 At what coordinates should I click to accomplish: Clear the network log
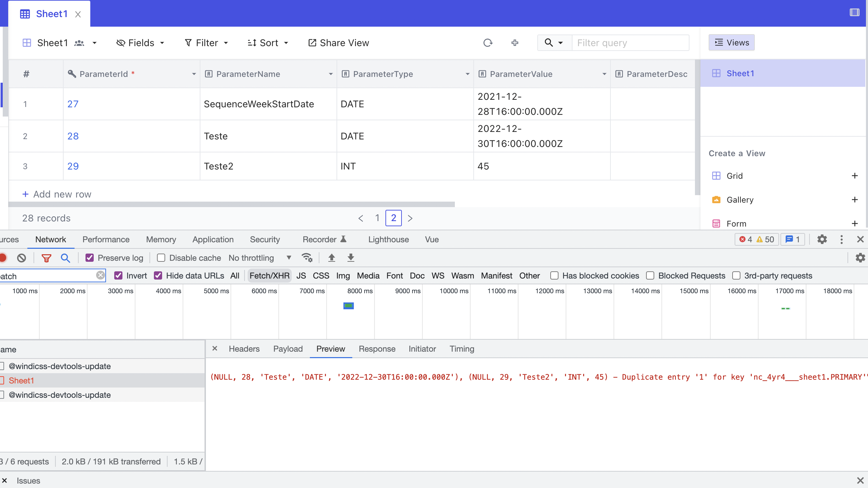(x=22, y=258)
